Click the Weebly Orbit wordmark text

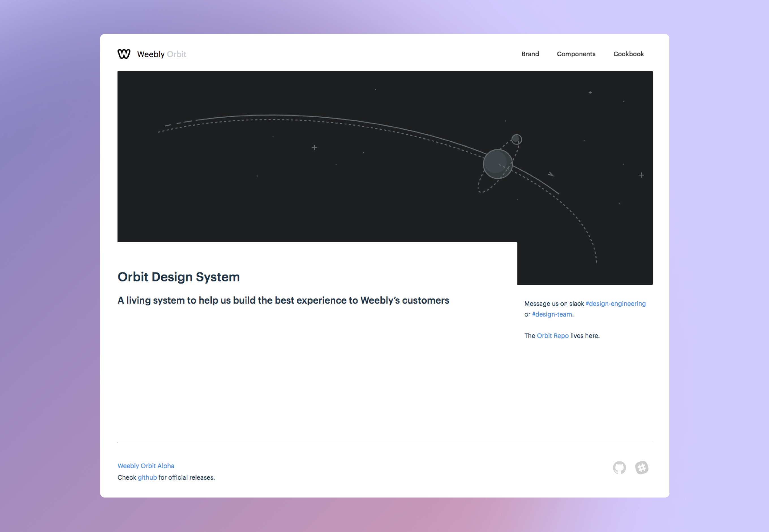pos(162,54)
